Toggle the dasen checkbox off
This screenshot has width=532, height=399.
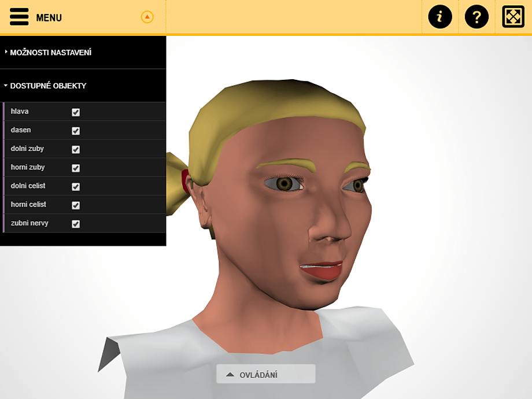[75, 130]
